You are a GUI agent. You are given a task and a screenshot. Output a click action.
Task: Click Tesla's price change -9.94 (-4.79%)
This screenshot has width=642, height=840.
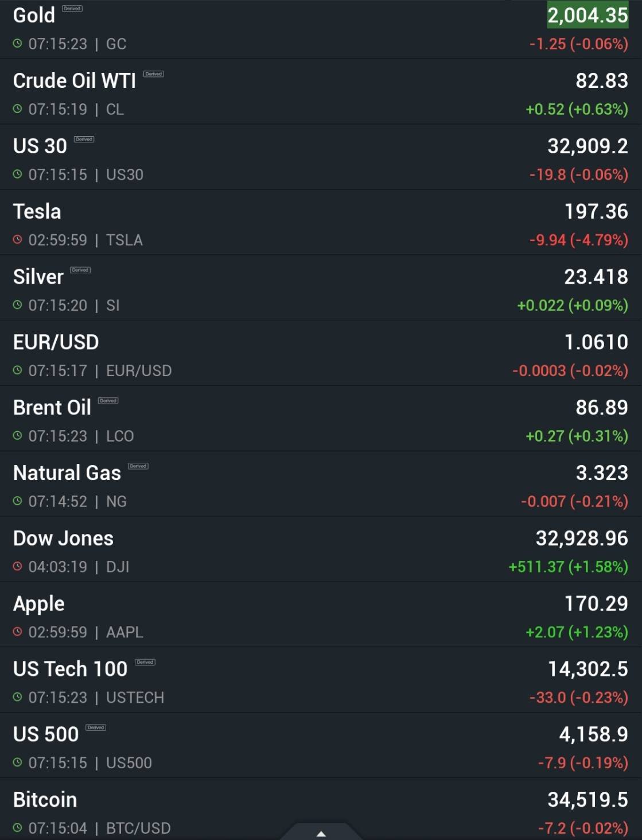pyautogui.click(x=578, y=240)
